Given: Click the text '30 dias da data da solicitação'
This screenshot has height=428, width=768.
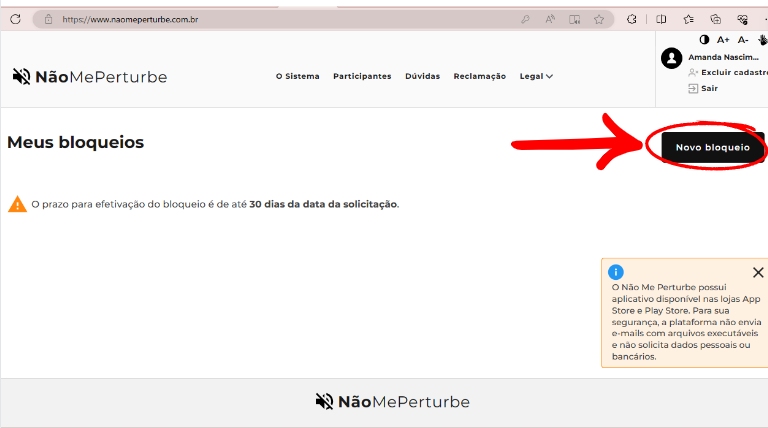Looking at the screenshot, I should click(x=323, y=204).
